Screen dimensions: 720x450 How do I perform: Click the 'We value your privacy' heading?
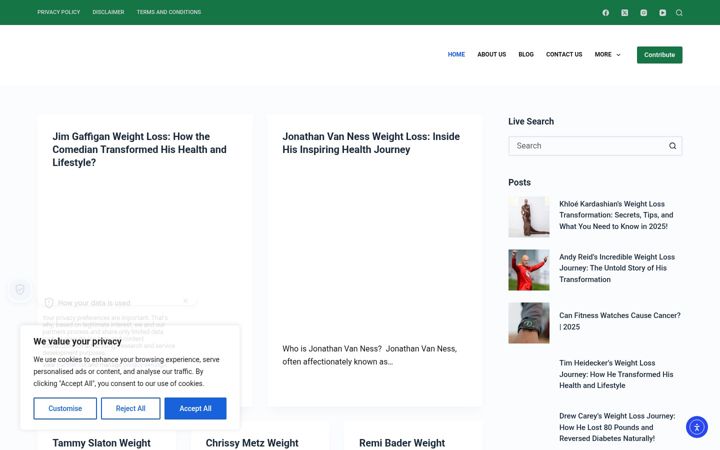pyautogui.click(x=77, y=341)
